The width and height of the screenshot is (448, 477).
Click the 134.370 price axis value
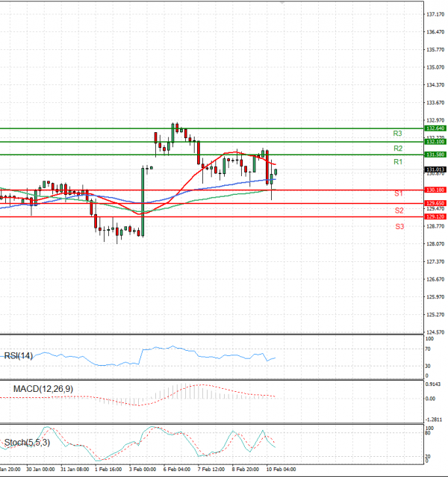point(435,85)
